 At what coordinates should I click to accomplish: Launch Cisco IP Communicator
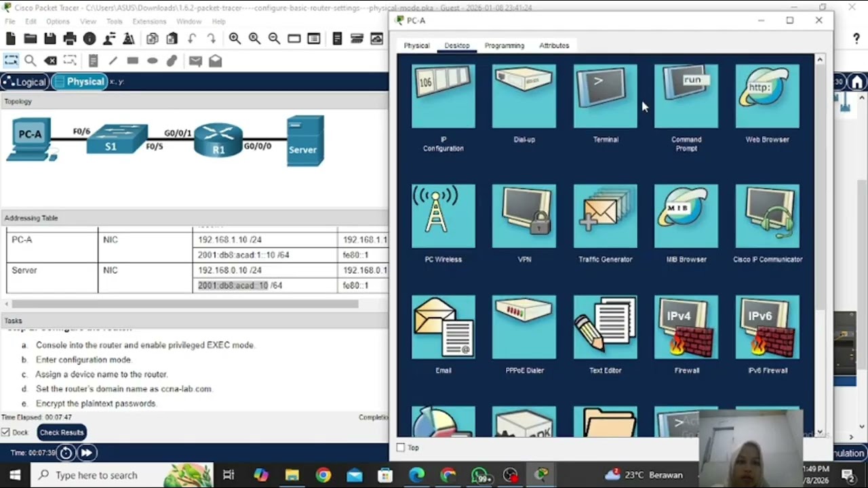point(767,216)
